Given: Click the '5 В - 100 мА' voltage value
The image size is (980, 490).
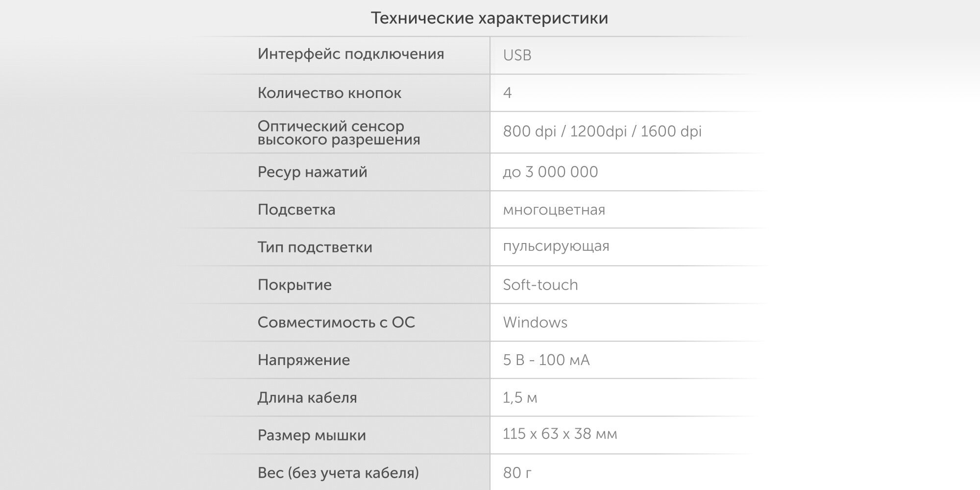Looking at the screenshot, I should coord(546,360).
